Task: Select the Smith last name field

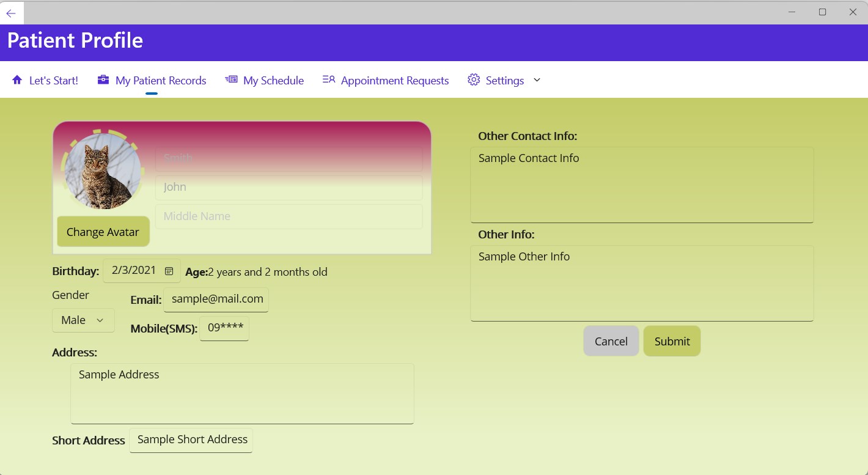Action: 289,158
